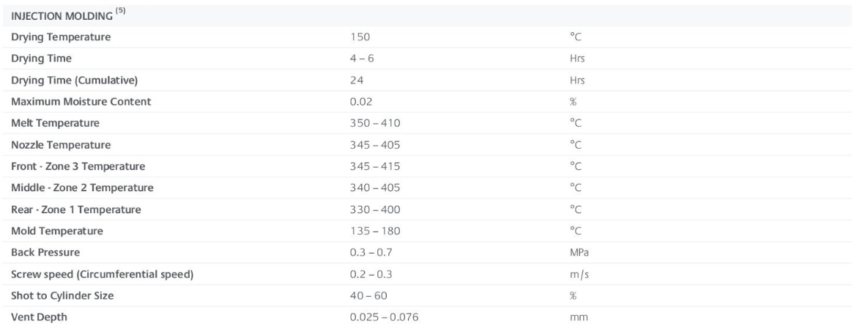868x329 pixels.
Task: Click the Mold Temperature range 135 – 180
Action: (x=375, y=231)
